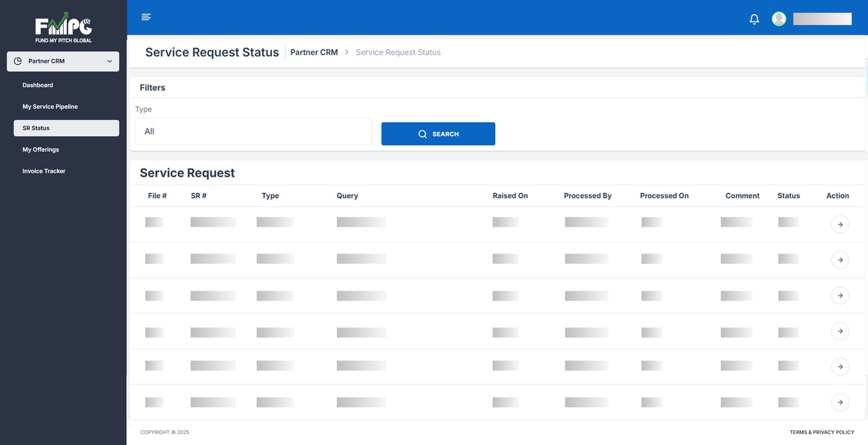Open My Service Pipeline page
Viewport: 868px width, 445px height.
pos(50,107)
